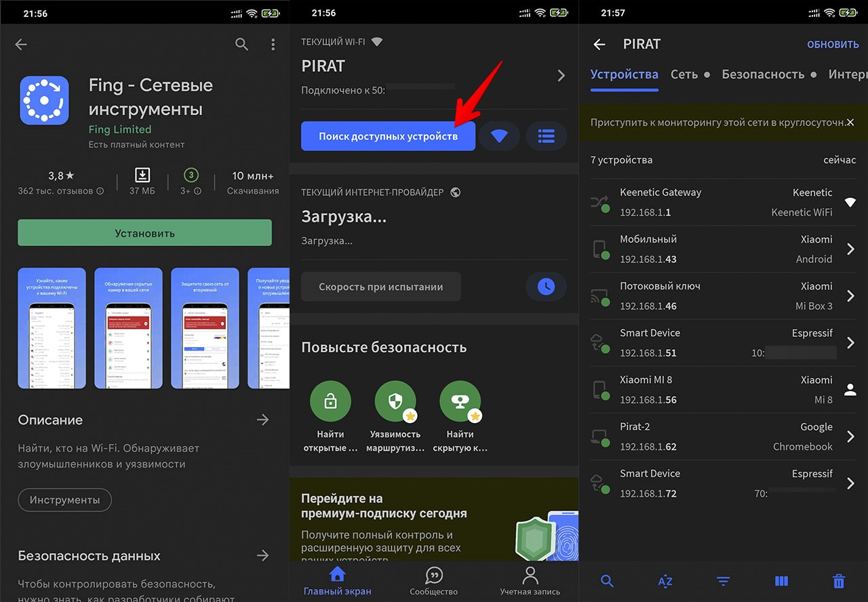Screen dimensions: 868x602
Task: Tap the clock history button near speed test
Action: click(546, 287)
